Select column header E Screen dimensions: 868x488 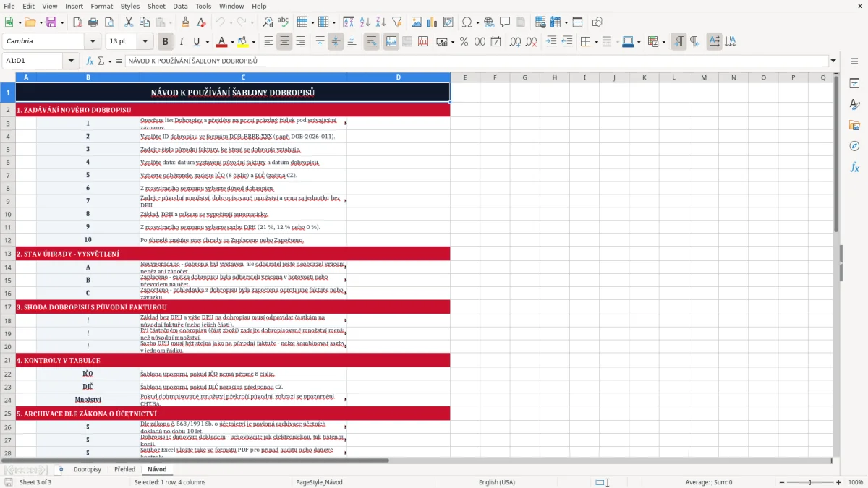pos(465,77)
